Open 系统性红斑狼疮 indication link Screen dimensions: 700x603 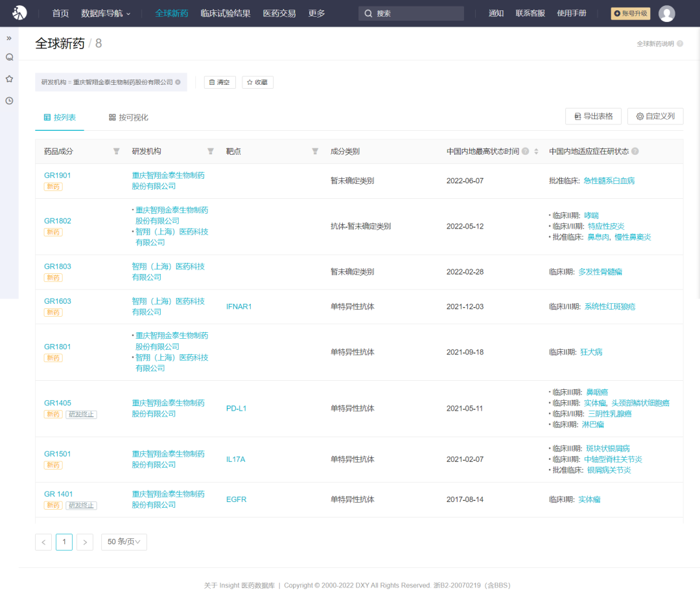pos(610,306)
